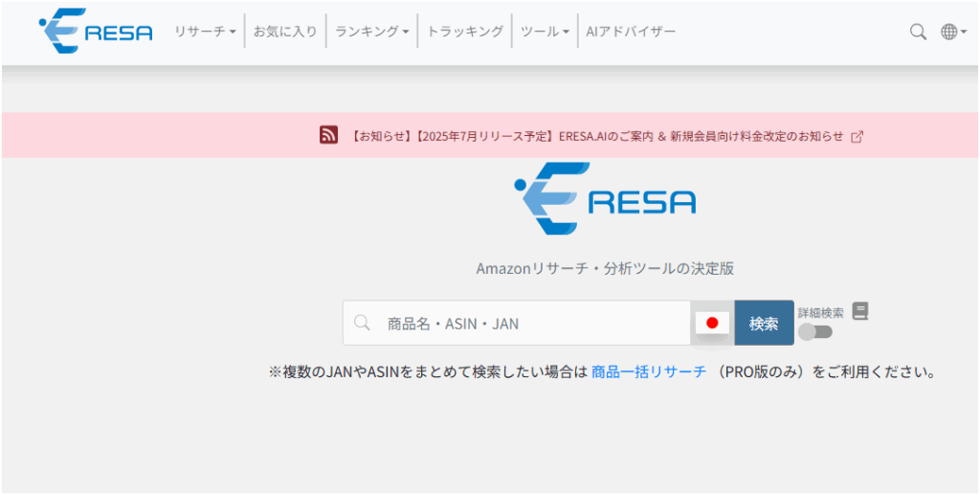The image size is (980, 495).
Task: Open the お気に入り page
Action: [x=285, y=32]
